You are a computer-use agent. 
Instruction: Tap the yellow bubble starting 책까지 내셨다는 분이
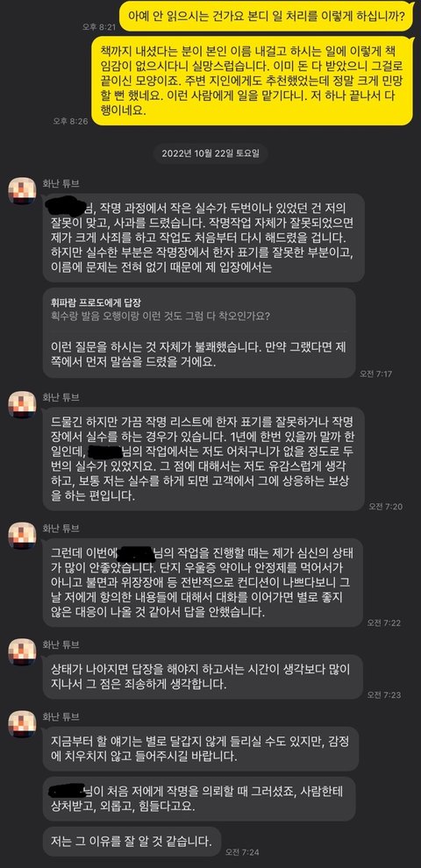tap(252, 82)
